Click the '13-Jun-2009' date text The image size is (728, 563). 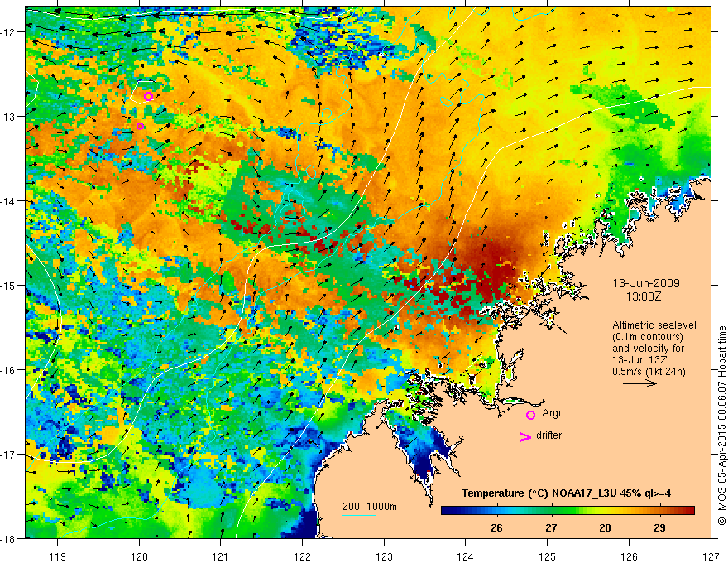646,283
